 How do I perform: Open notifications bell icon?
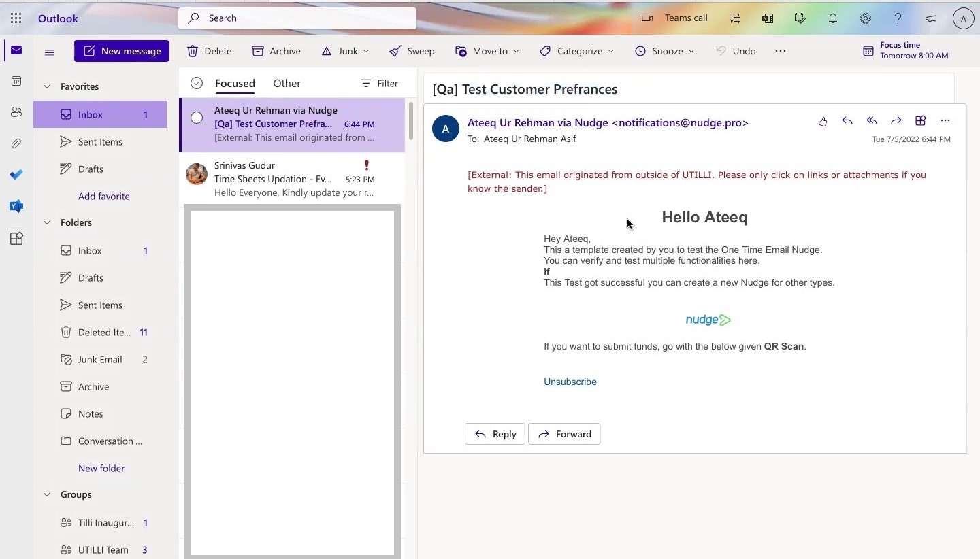pos(833,18)
